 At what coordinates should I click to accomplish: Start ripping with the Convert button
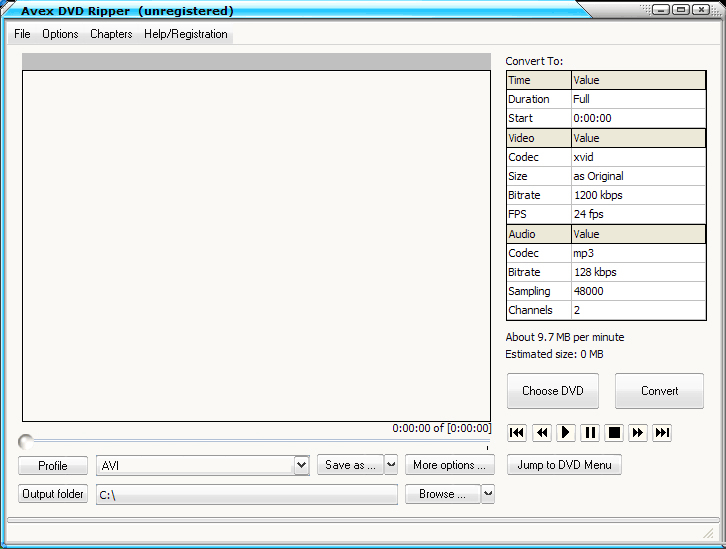(x=659, y=391)
